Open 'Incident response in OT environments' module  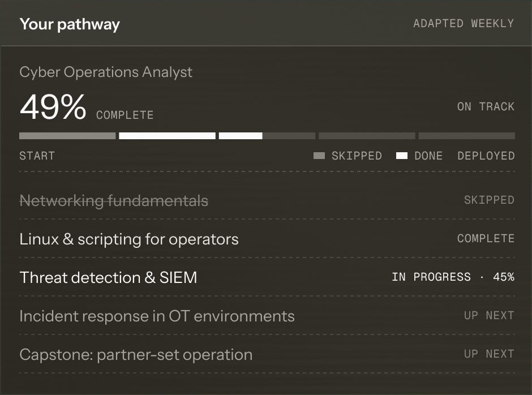(157, 316)
